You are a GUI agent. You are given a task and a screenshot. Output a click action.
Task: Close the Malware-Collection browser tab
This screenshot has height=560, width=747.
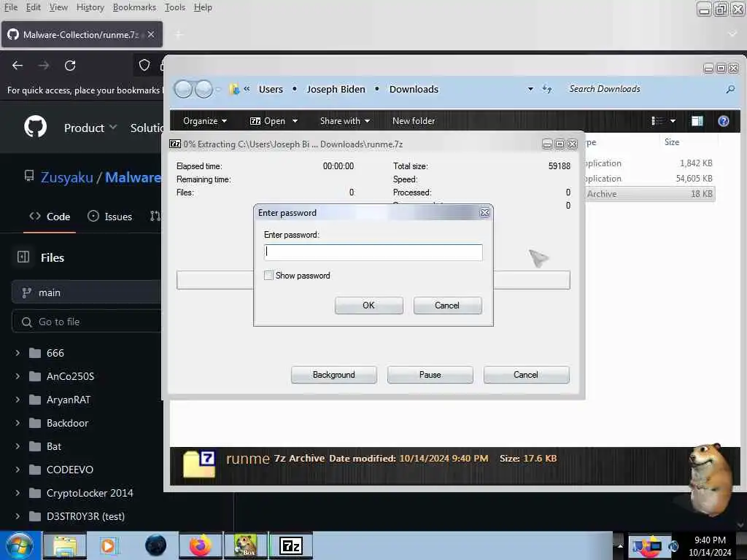(151, 34)
